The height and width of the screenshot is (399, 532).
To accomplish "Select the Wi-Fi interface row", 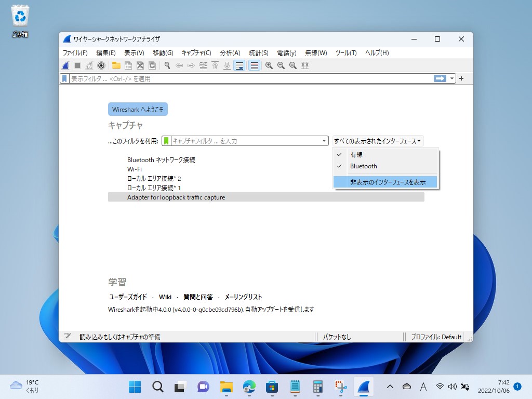I will 266,169.
